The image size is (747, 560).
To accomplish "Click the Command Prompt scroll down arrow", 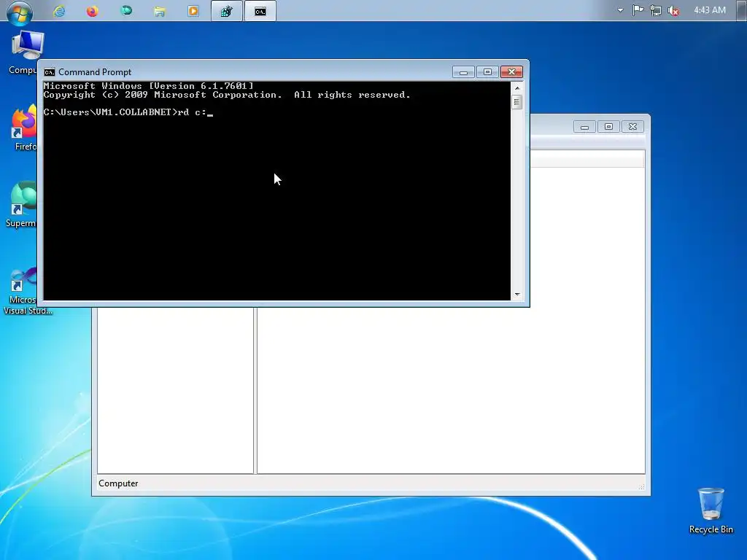I will point(517,295).
